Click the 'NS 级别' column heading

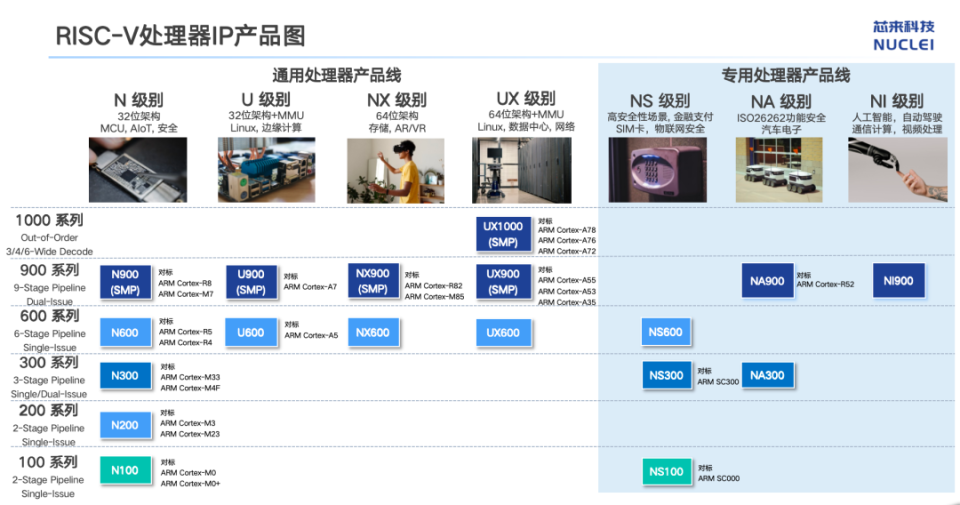pyautogui.click(x=660, y=100)
